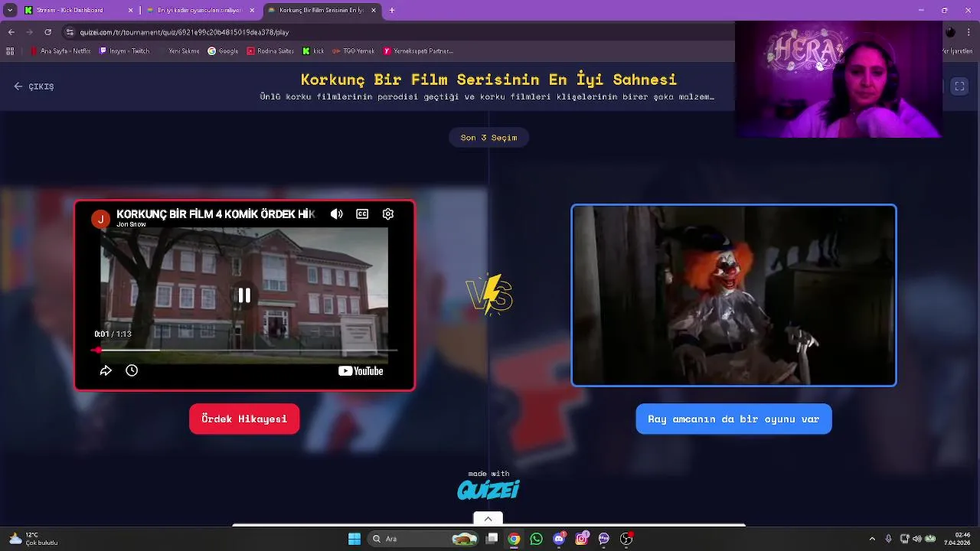Viewport: 980px width, 551px height.
Task: Expand the bottom panel chevron
Action: tap(488, 519)
